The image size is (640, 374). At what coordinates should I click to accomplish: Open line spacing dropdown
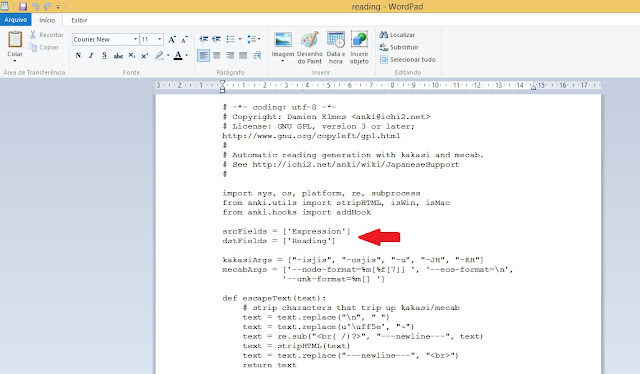coord(254,39)
